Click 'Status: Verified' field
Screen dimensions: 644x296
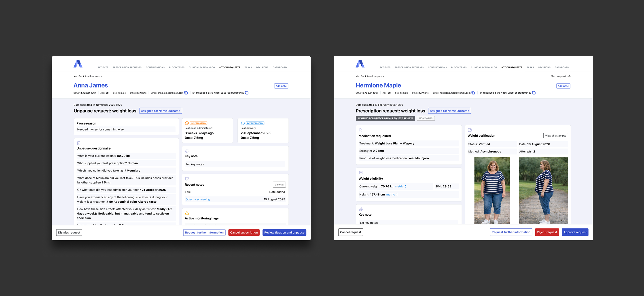click(492, 144)
